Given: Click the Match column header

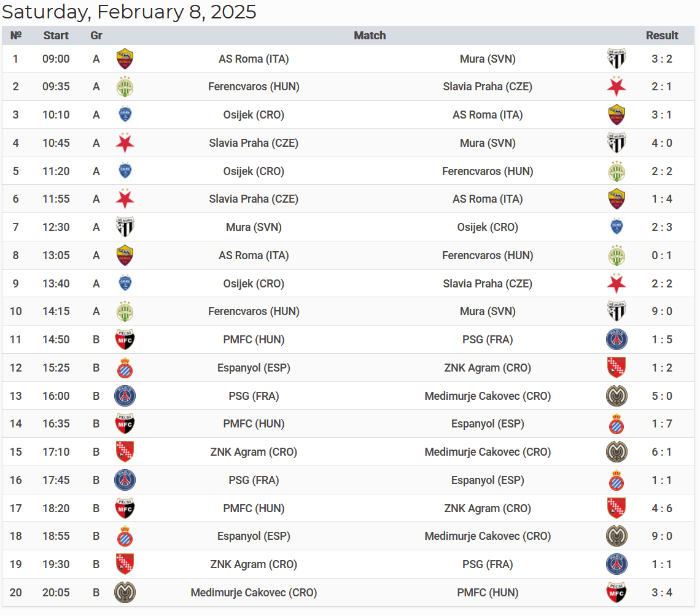Looking at the screenshot, I should [370, 36].
